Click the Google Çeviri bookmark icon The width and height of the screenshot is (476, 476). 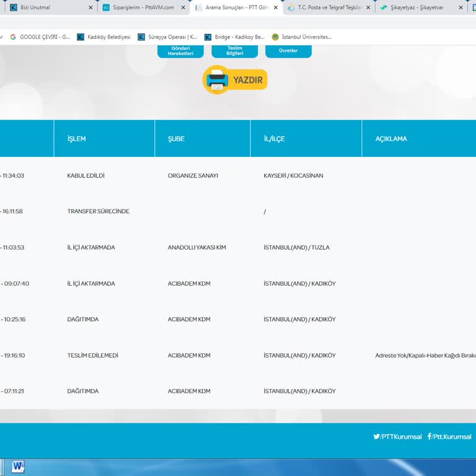(13, 37)
